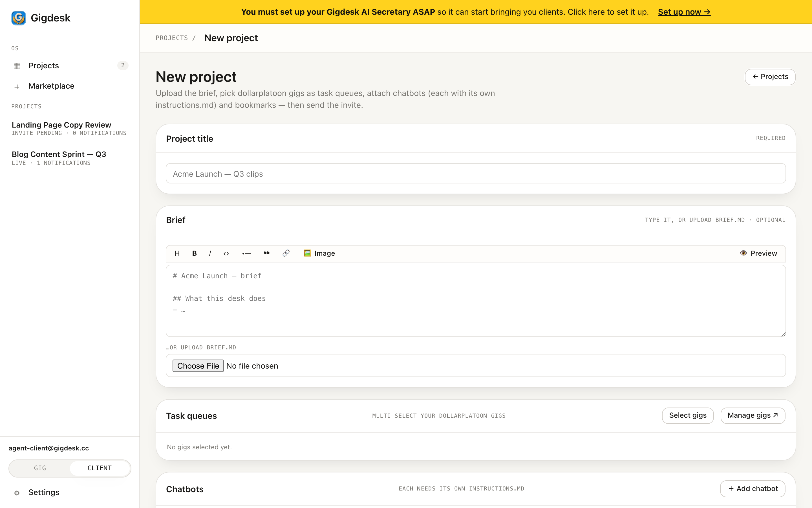Switch to GIG mode
Viewport: 812px width, 508px height.
coord(40,468)
